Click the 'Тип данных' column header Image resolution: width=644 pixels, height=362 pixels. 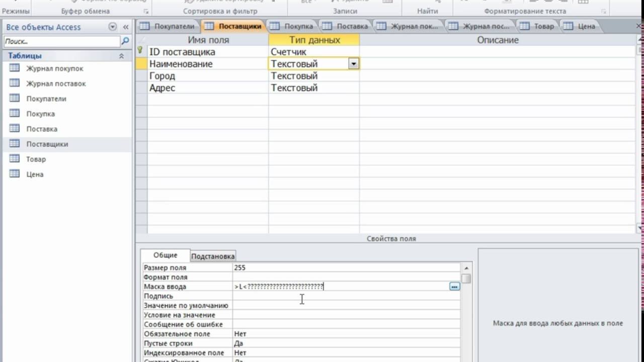[x=314, y=40]
